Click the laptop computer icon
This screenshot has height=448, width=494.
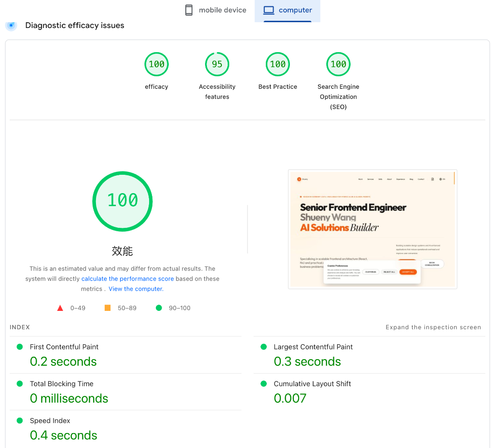pyautogui.click(x=269, y=10)
